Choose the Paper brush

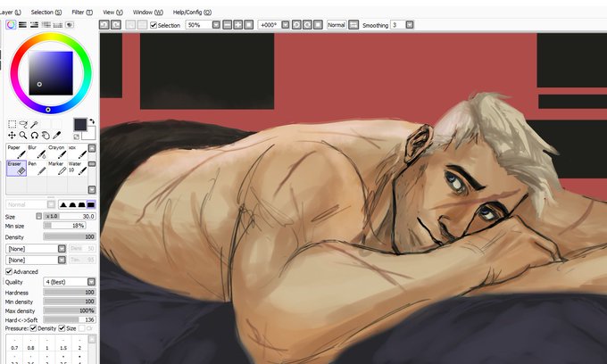[17, 152]
